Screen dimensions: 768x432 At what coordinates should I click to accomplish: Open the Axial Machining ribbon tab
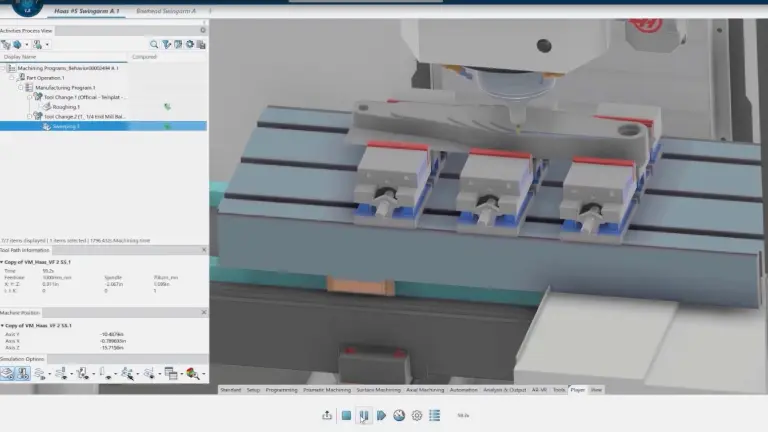click(x=425, y=390)
